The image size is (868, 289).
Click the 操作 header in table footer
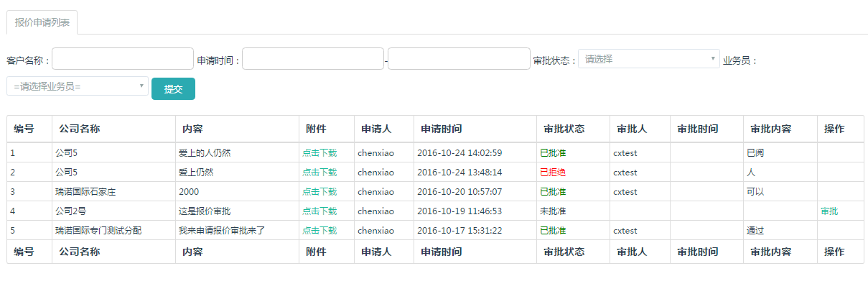pyautogui.click(x=834, y=252)
